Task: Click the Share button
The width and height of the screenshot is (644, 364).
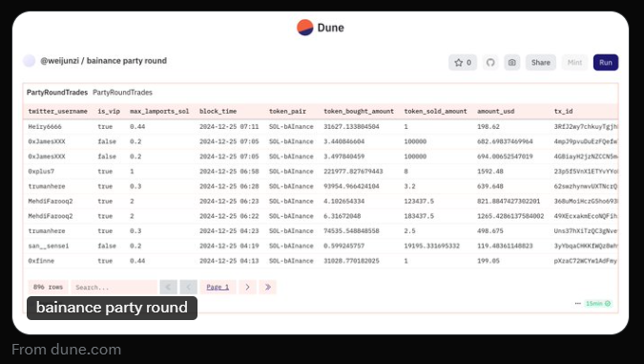Action: 541,62
